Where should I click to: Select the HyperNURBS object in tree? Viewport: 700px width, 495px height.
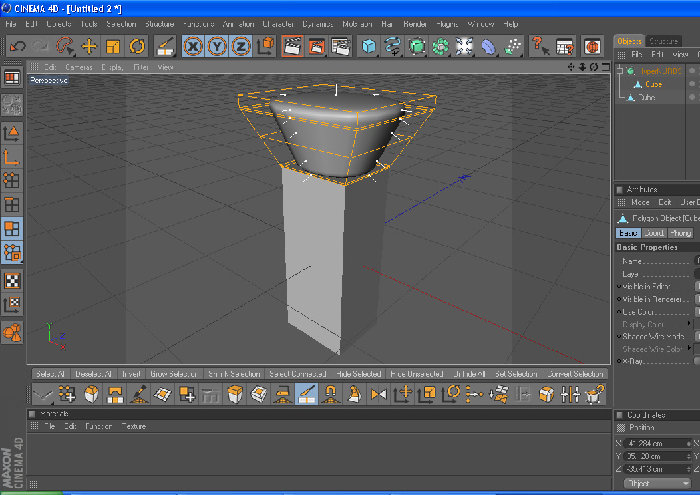coord(660,71)
